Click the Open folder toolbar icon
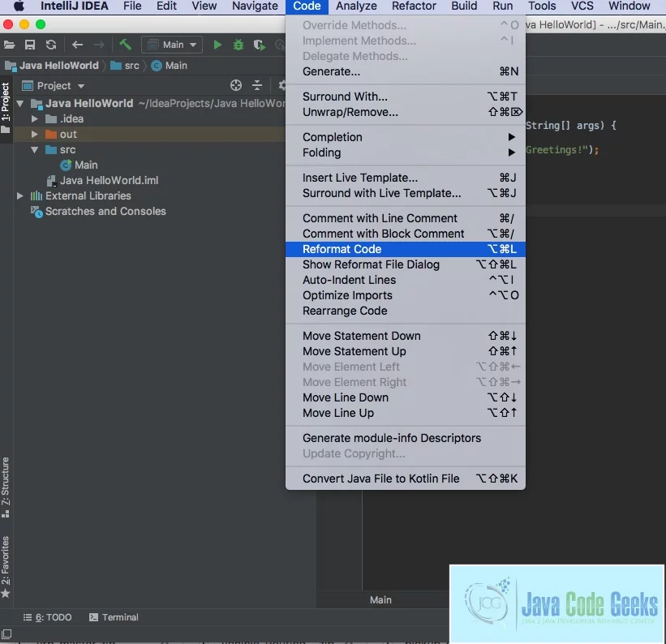The image size is (666, 644). pyautogui.click(x=10, y=45)
